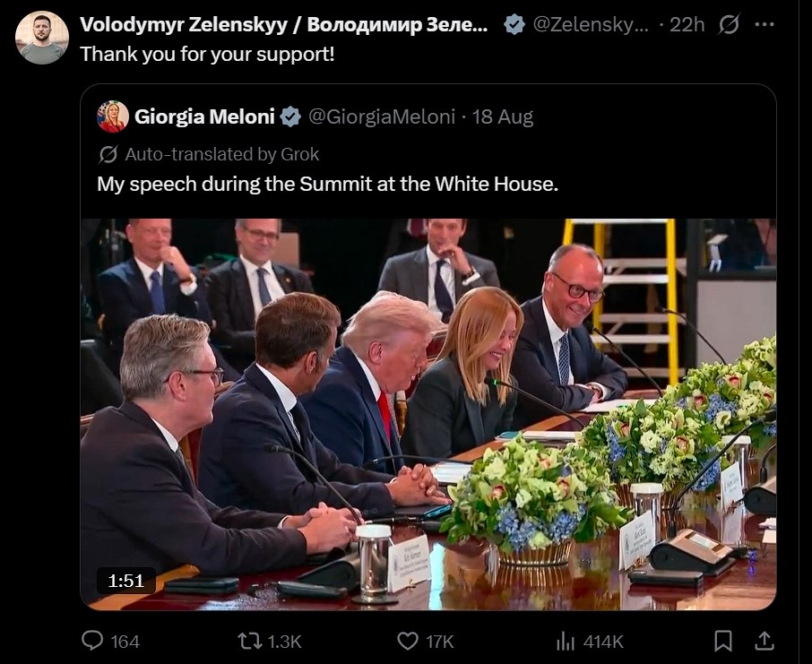This screenshot has height=664, width=812.
Task: Click Volodymyr Zelenskyy display name
Action: pos(283,25)
